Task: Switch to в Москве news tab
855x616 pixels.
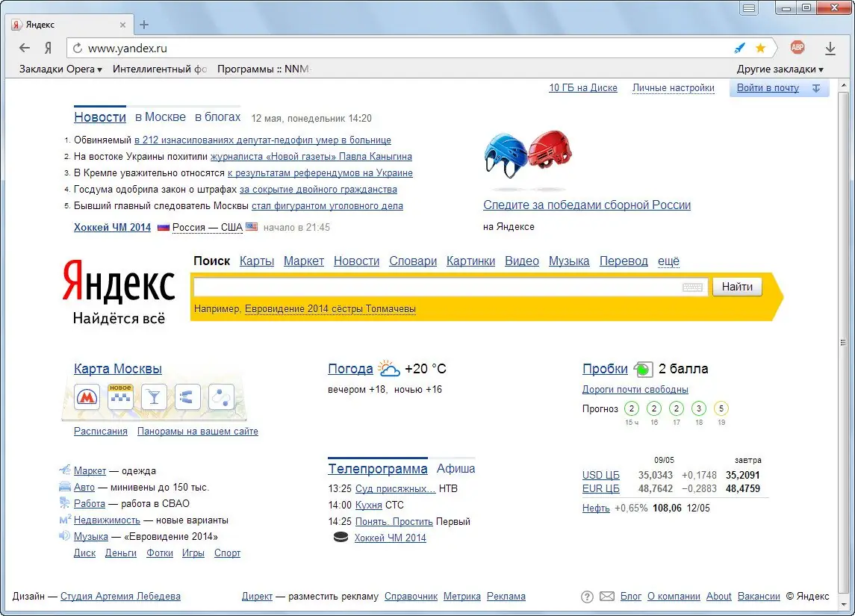Action: point(161,117)
